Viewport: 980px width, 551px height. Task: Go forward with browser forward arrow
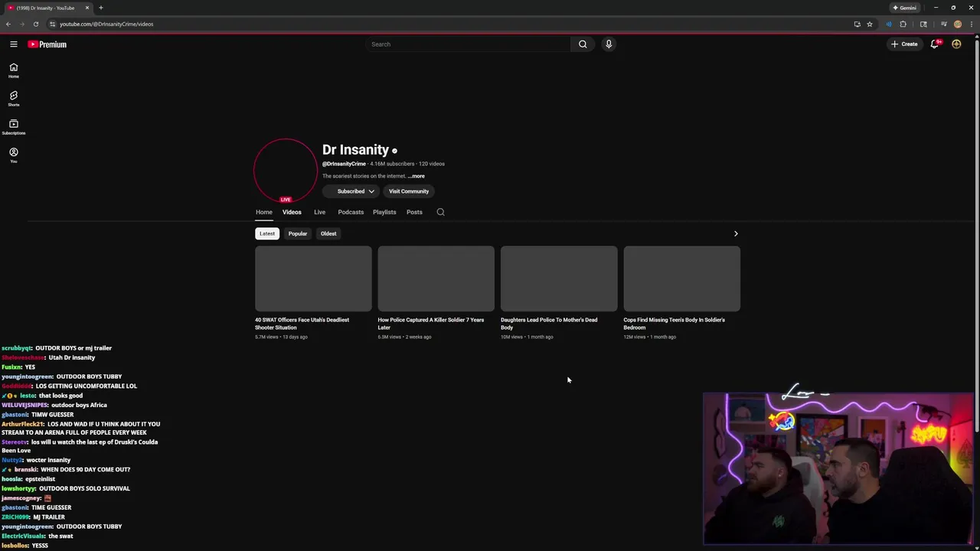point(22,24)
